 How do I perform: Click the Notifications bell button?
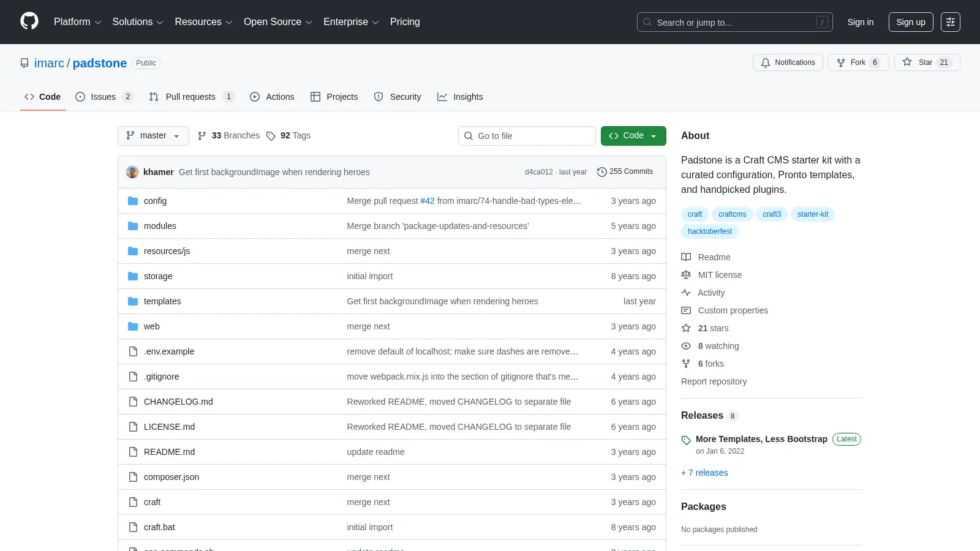tap(788, 62)
